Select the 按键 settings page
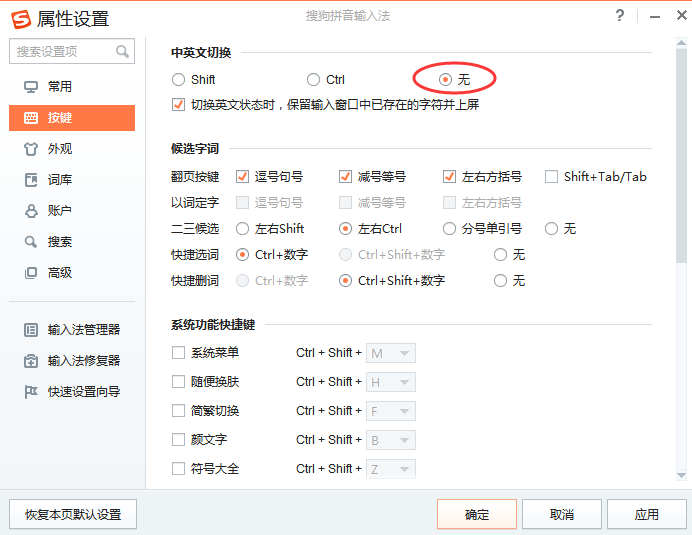 coord(72,118)
